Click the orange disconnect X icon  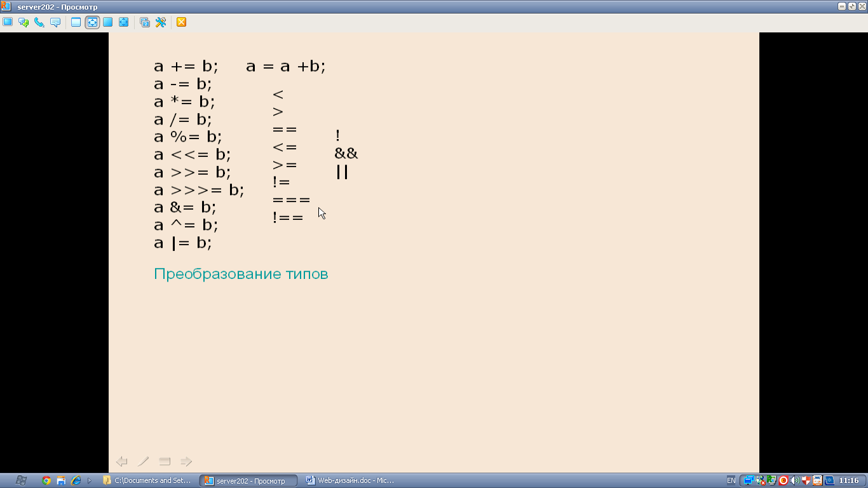[x=181, y=22]
